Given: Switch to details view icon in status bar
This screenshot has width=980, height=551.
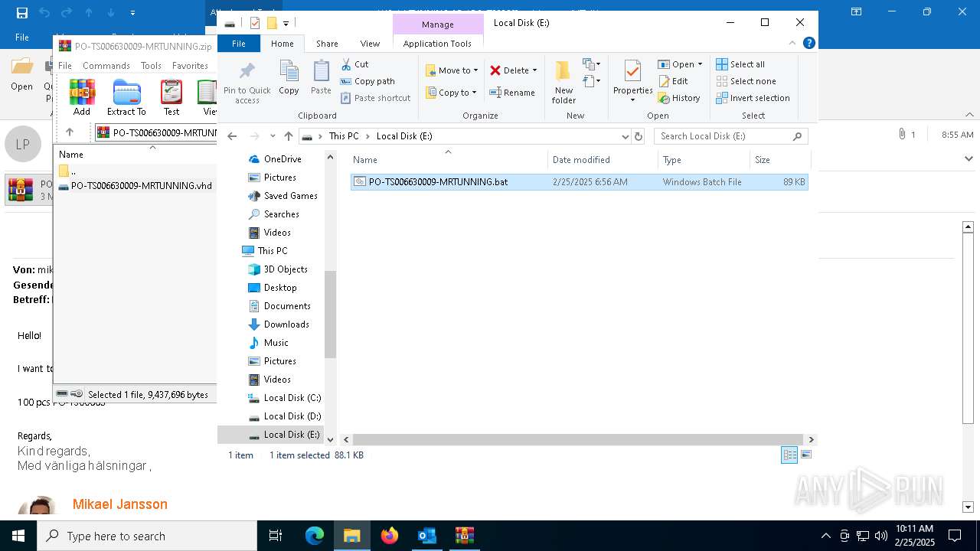Looking at the screenshot, I should coord(789,455).
